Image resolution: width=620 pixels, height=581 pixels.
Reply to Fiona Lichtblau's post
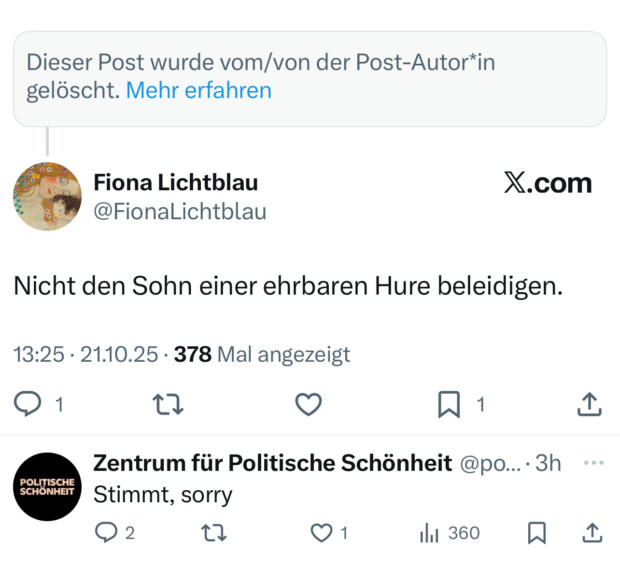(x=27, y=404)
